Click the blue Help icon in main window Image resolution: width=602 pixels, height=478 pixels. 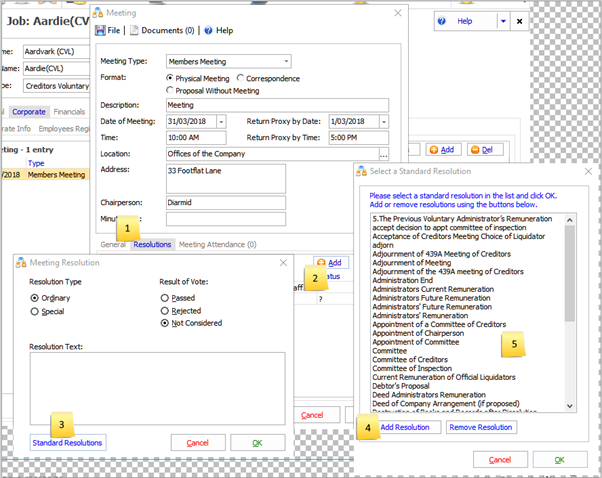point(444,21)
